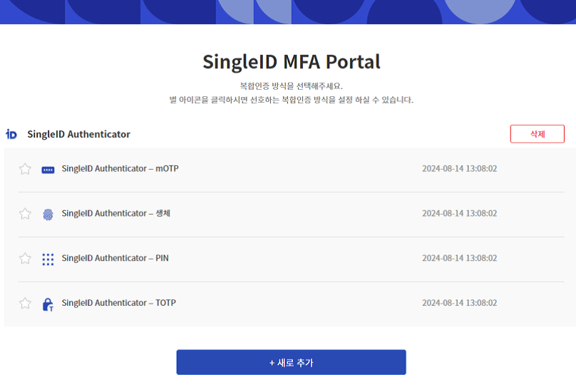Click the PIN dot-grid icon
The width and height of the screenshot is (576, 392).
point(48,259)
